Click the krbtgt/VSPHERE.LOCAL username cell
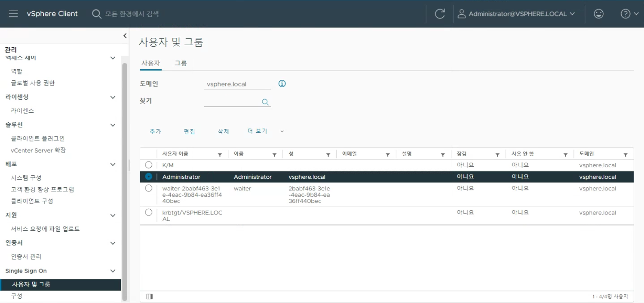Viewport: 644px width, 303px height. coord(193,216)
